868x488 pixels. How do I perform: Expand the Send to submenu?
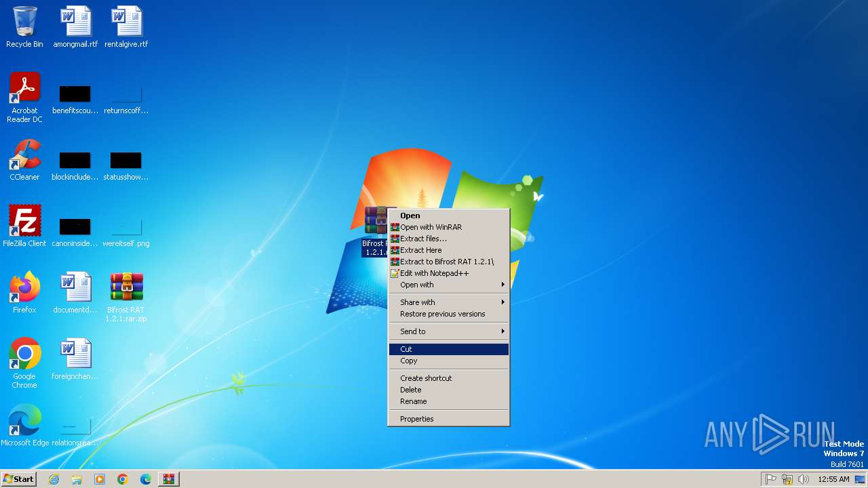448,331
